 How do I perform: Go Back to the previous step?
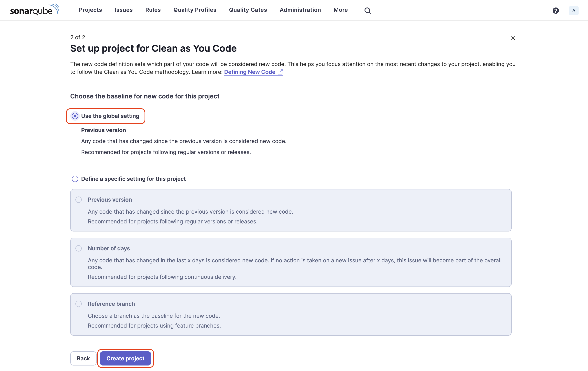83,358
